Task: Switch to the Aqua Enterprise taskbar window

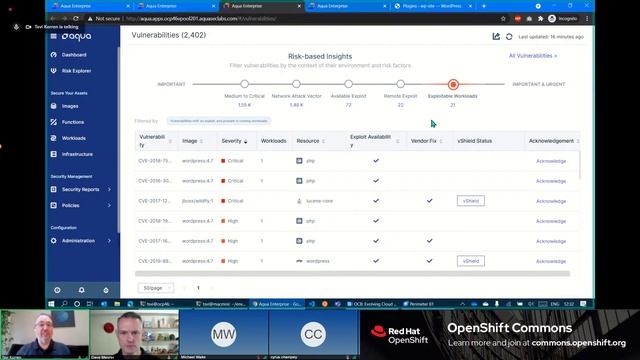Action: click(276, 304)
